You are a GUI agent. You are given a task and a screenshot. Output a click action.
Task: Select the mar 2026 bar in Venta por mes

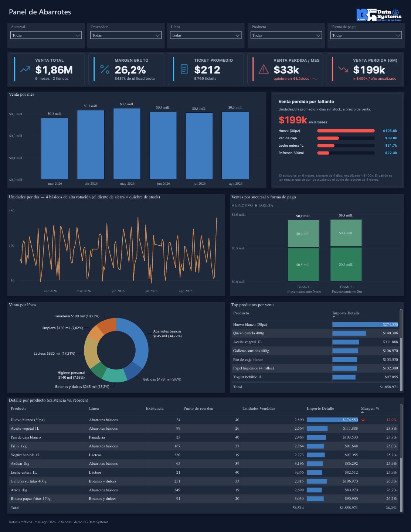[55, 149]
